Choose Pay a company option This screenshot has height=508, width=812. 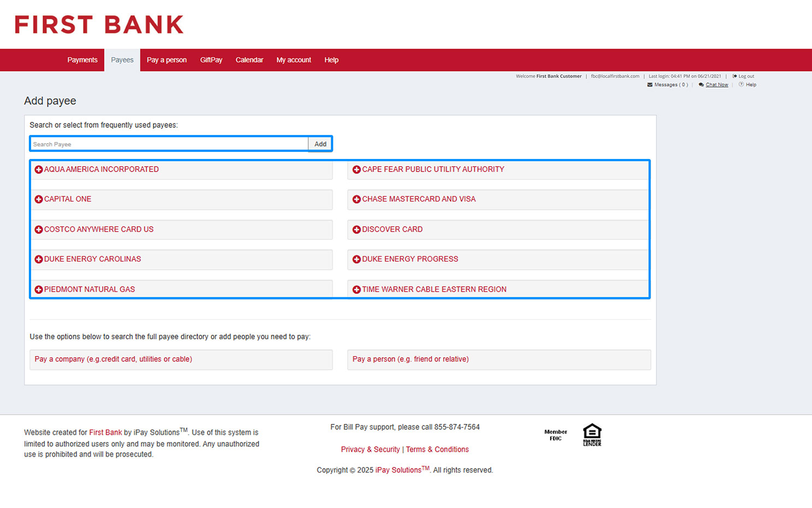click(113, 359)
